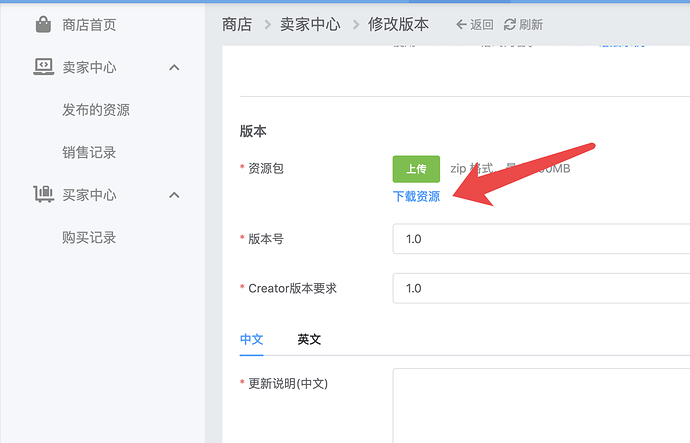
Task: Click the 返回 back arrow icon
Action: pyautogui.click(x=461, y=24)
